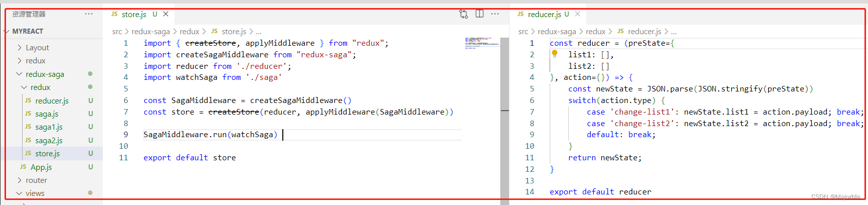Viewport: 868px width, 205px height.
Task: Click the U status badge beside App.js
Action: click(91, 167)
